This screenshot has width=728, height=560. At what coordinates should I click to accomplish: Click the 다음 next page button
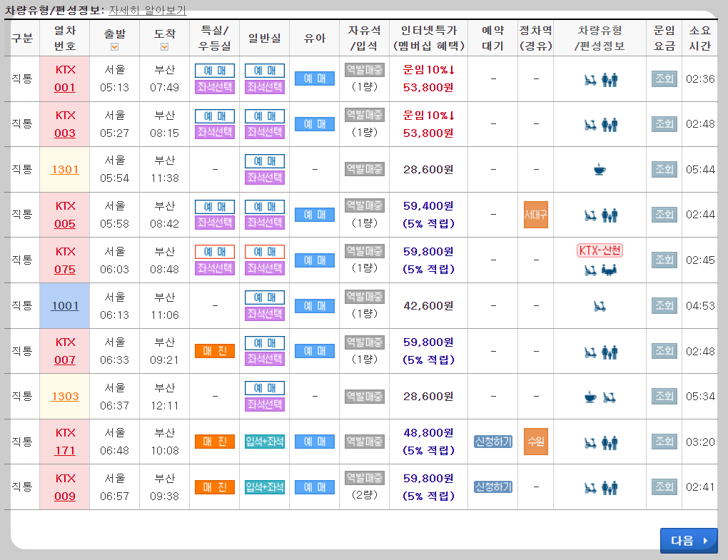[x=687, y=540]
